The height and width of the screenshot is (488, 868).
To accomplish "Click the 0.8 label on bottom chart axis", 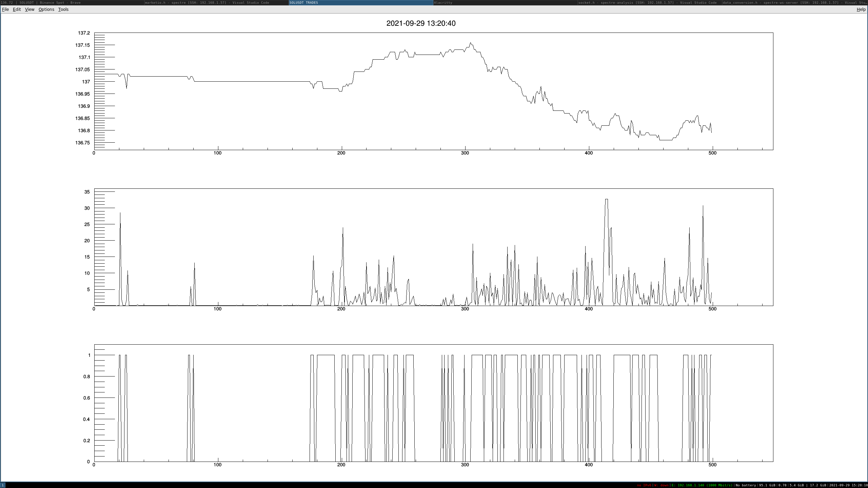I will [x=87, y=377].
